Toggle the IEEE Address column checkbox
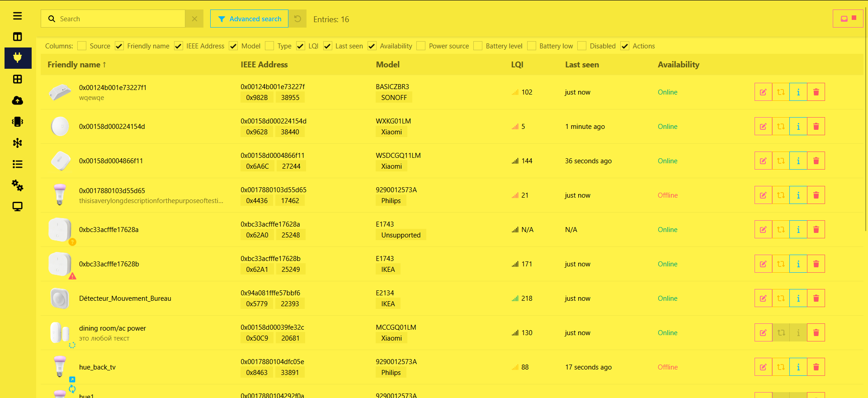This screenshot has height=398, width=868. [x=179, y=46]
